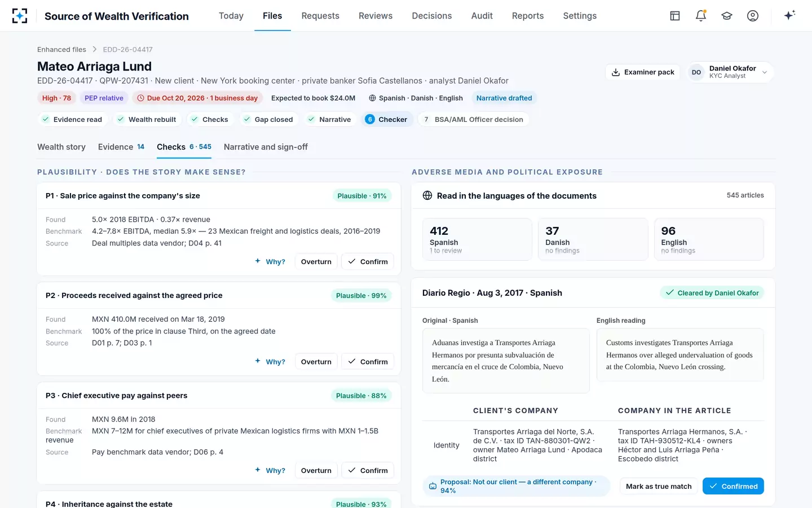Click the blue Confirmed button
This screenshot has width=812, height=508.
click(x=733, y=486)
